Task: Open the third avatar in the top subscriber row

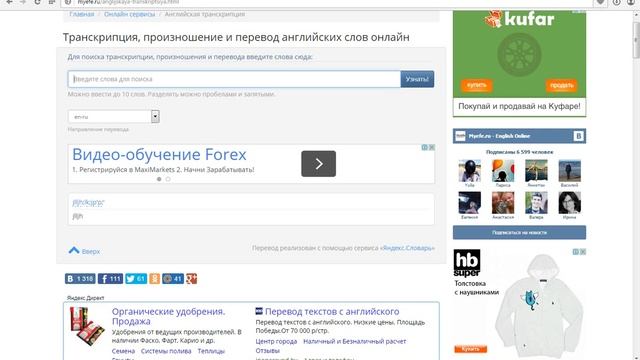Action: click(536, 170)
